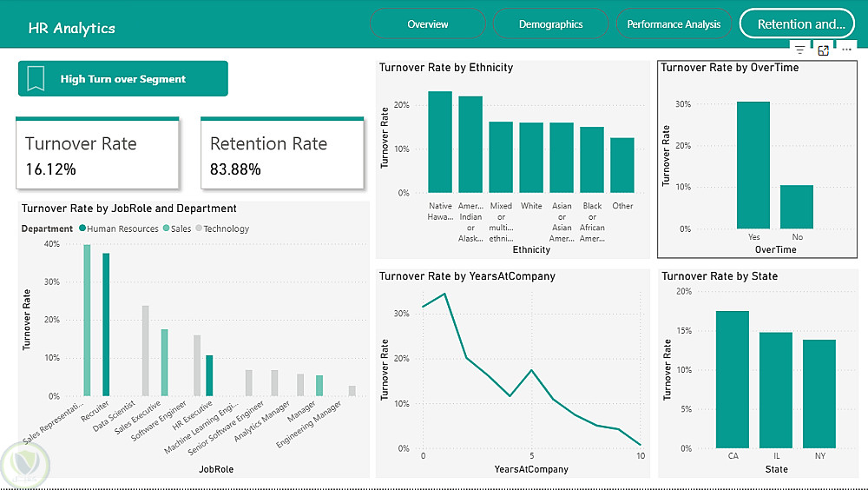Image resolution: width=868 pixels, height=490 pixels.
Task: Select the Native Hawaiian ethnicity bar
Action: point(440,142)
